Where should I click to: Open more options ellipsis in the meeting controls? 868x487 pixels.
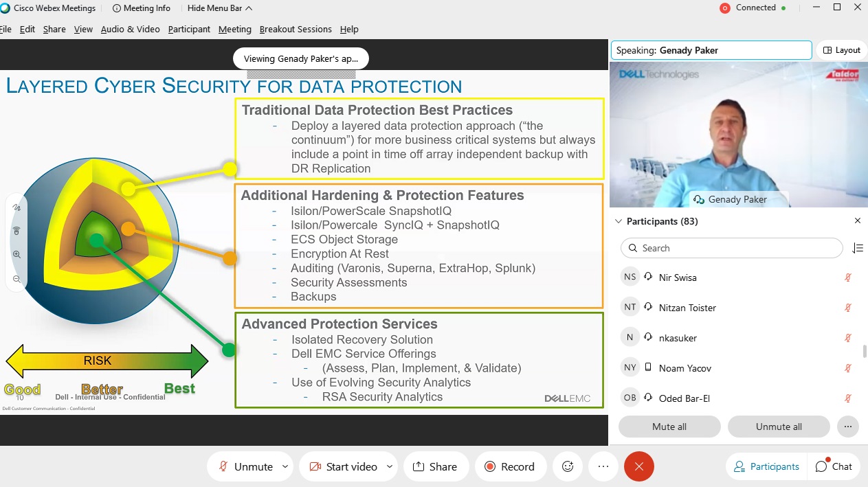click(x=603, y=466)
